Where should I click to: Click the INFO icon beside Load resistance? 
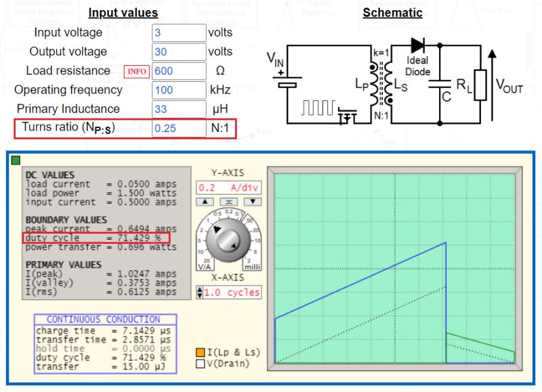(x=138, y=70)
